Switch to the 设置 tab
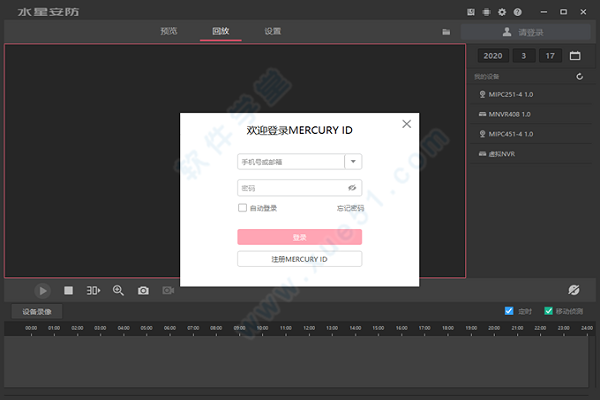Image resolution: width=600 pixels, height=400 pixels. [272, 31]
